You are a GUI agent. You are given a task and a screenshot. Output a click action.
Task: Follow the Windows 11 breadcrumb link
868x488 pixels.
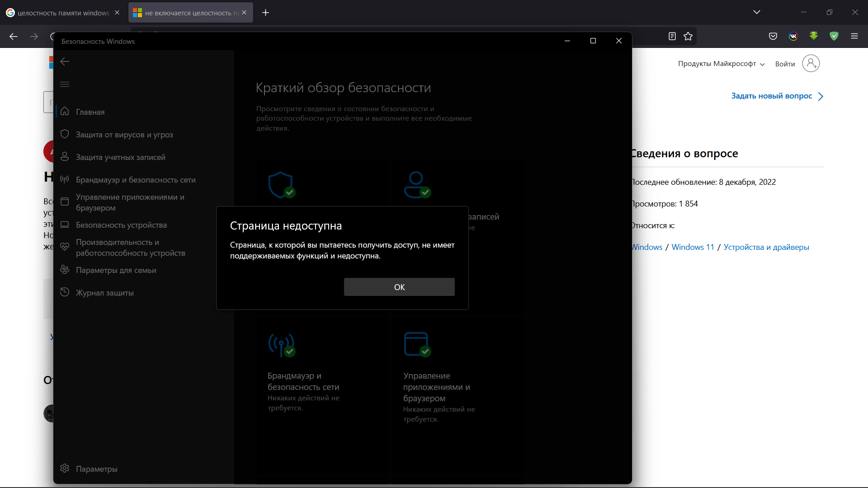click(693, 247)
